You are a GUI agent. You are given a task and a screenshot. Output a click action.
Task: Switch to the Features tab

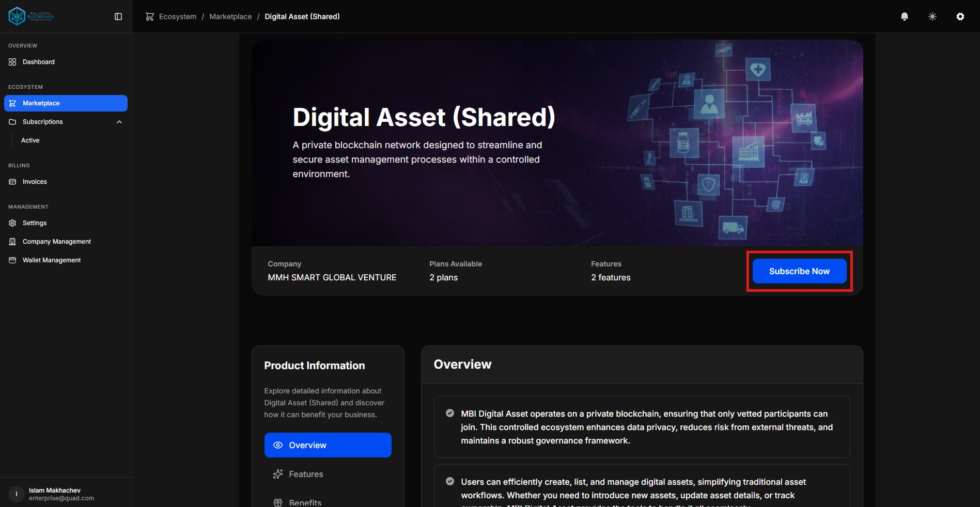[306, 473]
